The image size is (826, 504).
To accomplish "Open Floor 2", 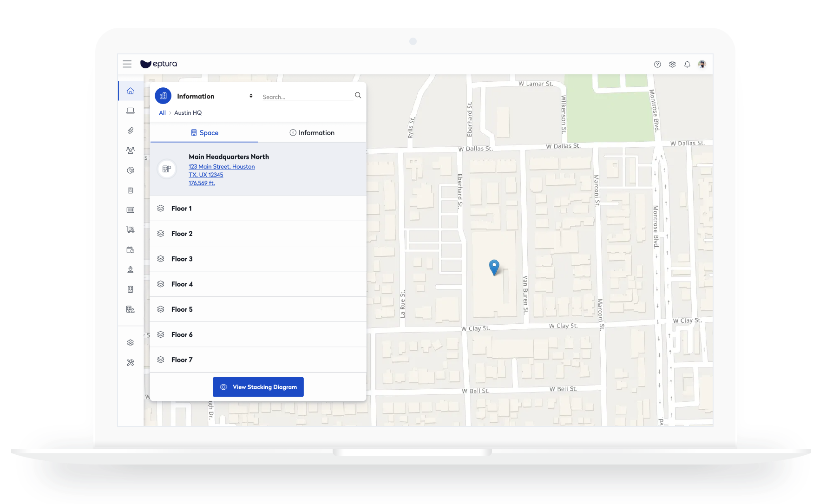I will click(258, 234).
